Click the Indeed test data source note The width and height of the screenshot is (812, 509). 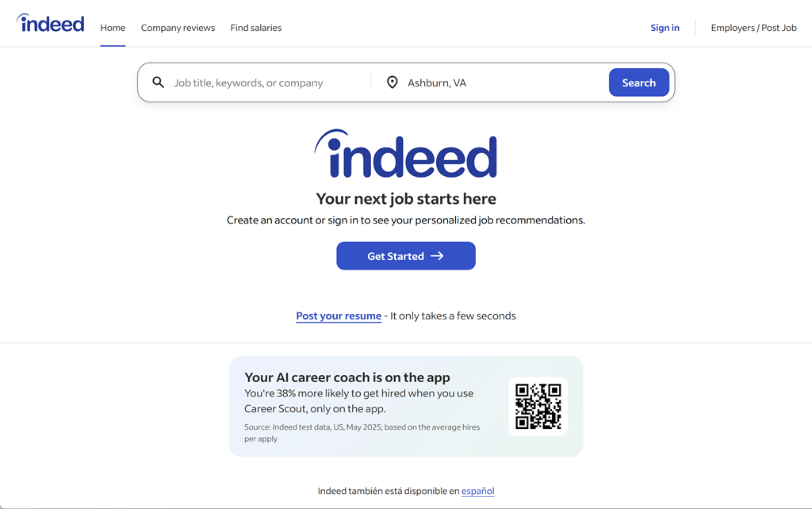coord(362,432)
